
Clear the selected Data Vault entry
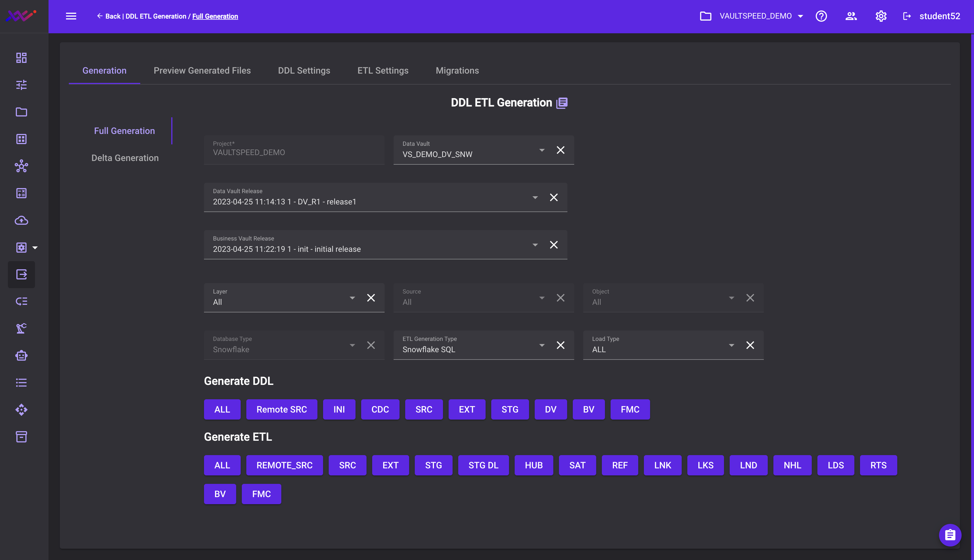click(561, 150)
